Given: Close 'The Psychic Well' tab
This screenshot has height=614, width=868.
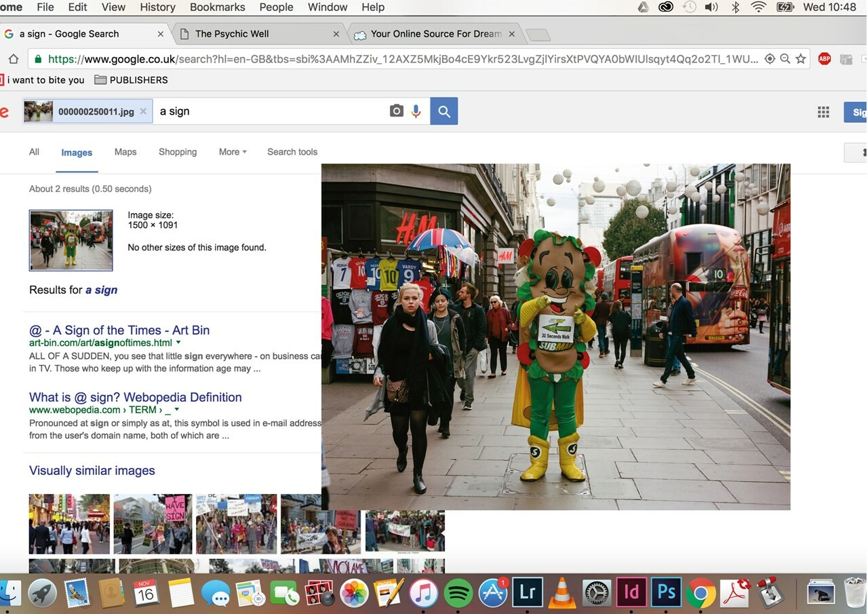Looking at the screenshot, I should coord(336,34).
